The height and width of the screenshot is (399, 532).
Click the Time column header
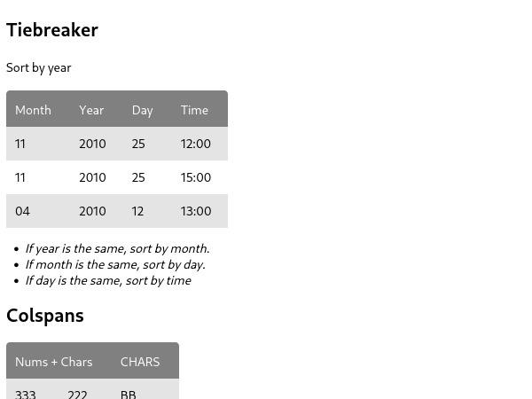tap(194, 110)
